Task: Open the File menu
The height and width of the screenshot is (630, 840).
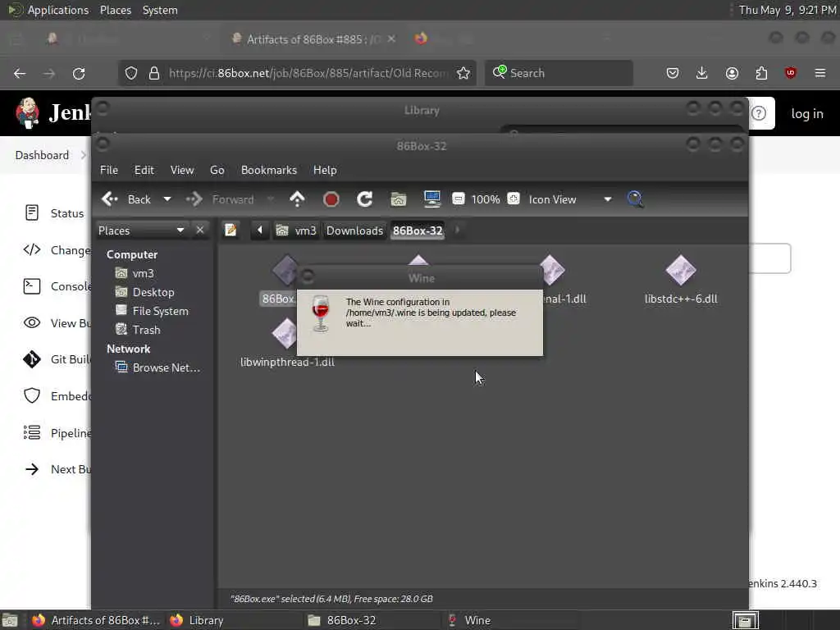Action: 109,170
